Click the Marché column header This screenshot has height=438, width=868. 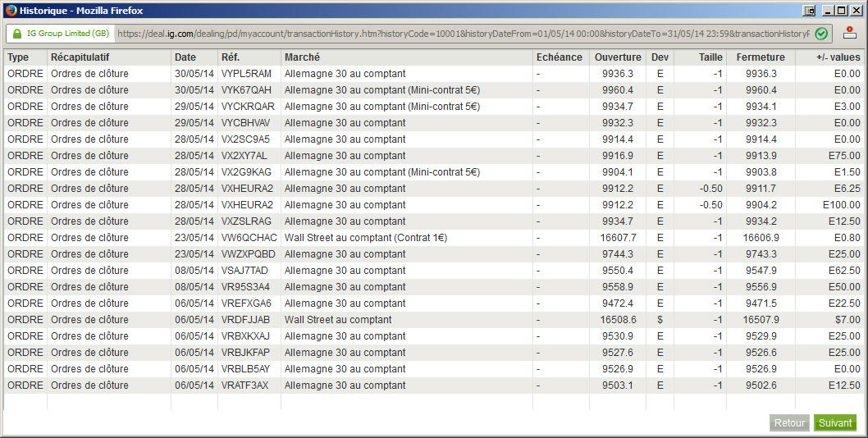click(302, 57)
